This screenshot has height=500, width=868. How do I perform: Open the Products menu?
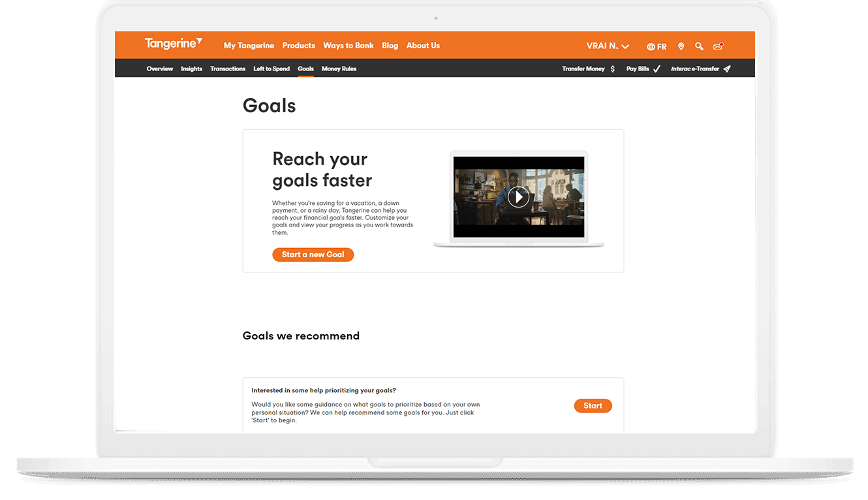[x=299, y=46]
